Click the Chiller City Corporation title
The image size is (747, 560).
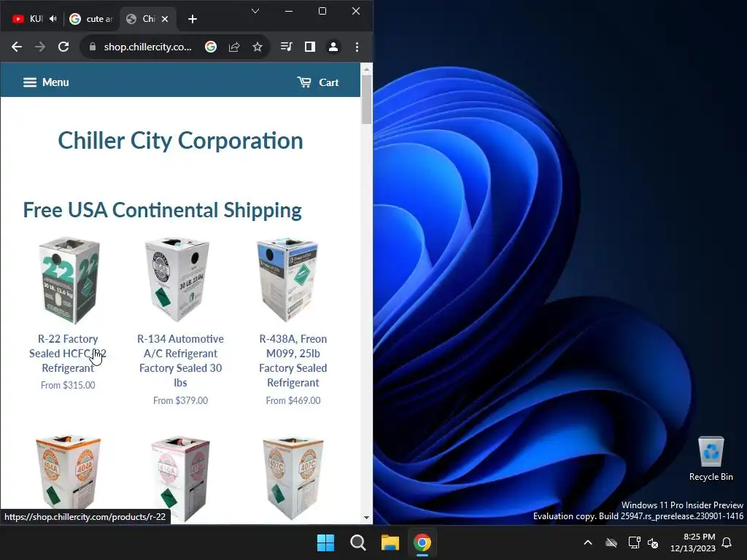pyautogui.click(x=181, y=141)
